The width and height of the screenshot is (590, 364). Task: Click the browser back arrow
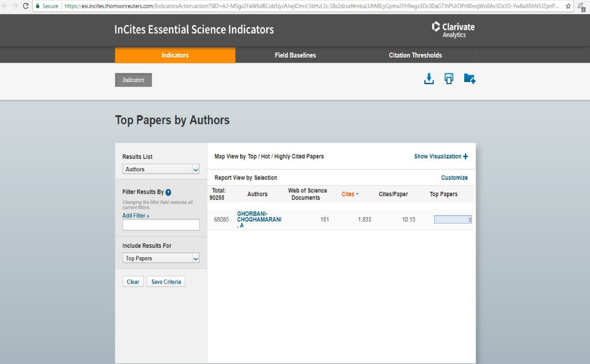[x=5, y=6]
